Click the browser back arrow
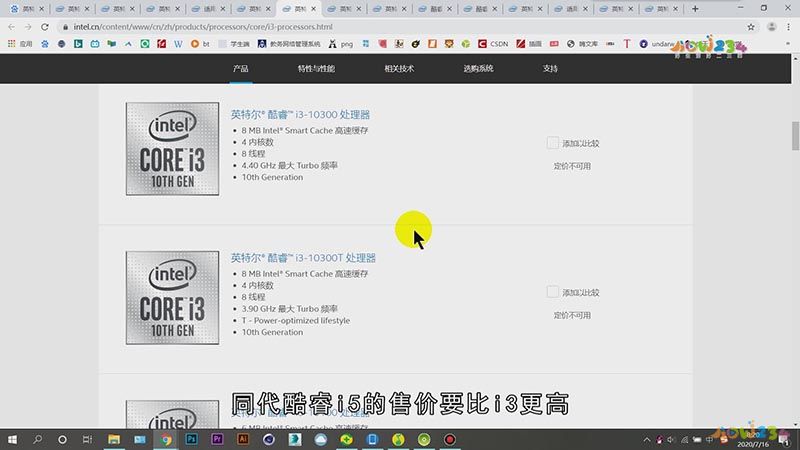This screenshot has width=800, height=450. click(x=11, y=27)
